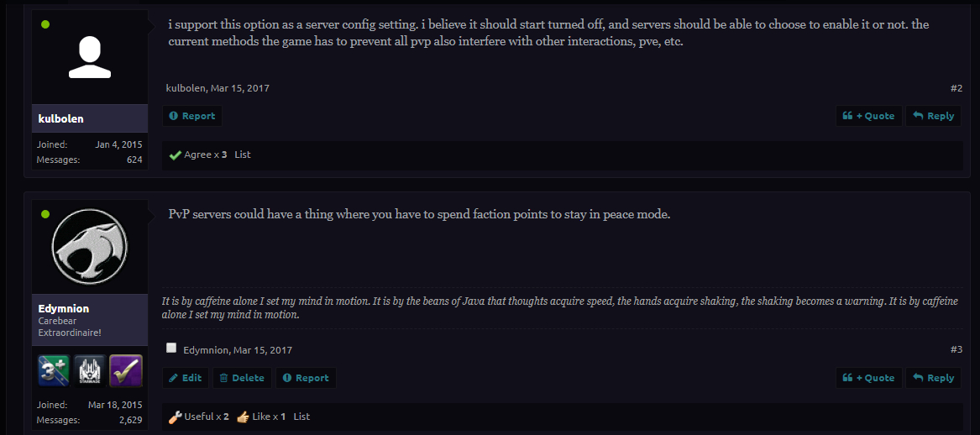This screenshot has width=980, height=435.
Task: Reply to Edymnion's post #3
Action: tap(933, 378)
